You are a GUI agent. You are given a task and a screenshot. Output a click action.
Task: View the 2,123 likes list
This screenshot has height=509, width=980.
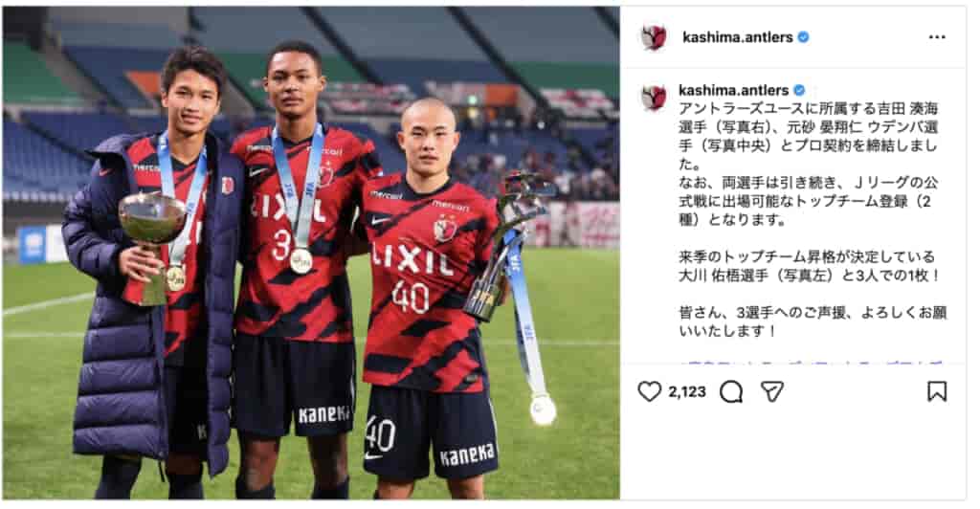[x=687, y=391]
